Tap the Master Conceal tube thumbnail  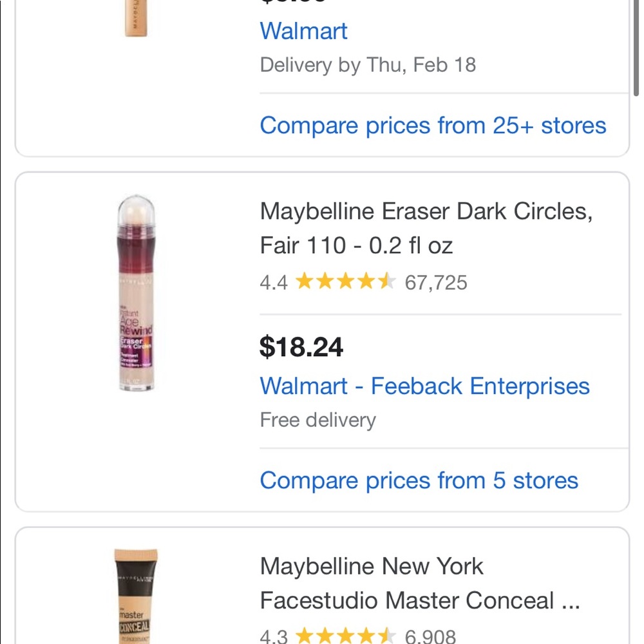(136, 596)
